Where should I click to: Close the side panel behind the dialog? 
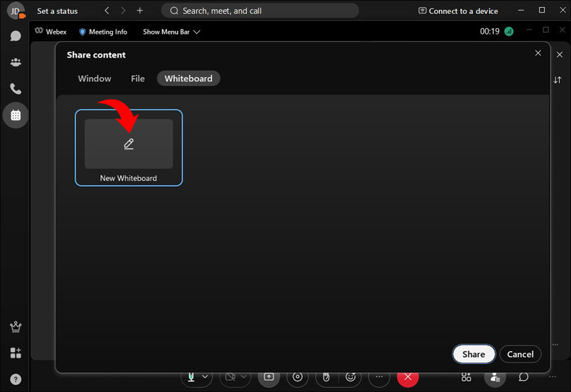pyautogui.click(x=560, y=55)
